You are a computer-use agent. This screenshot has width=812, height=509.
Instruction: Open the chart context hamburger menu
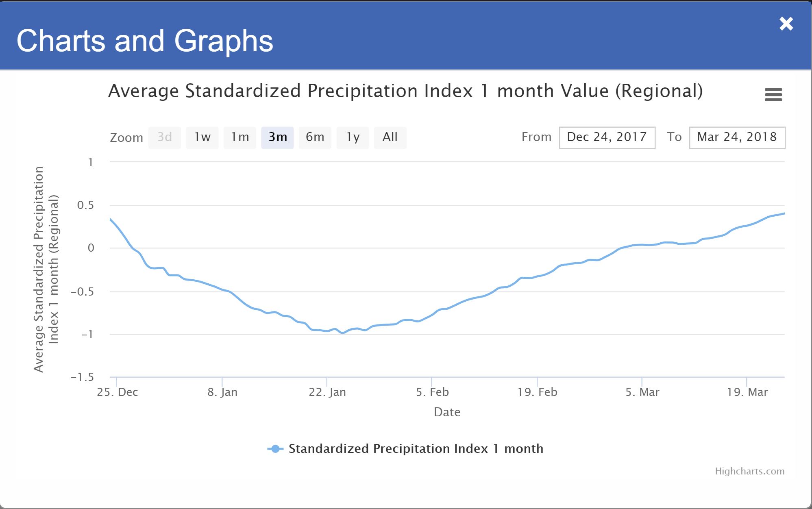(x=773, y=95)
